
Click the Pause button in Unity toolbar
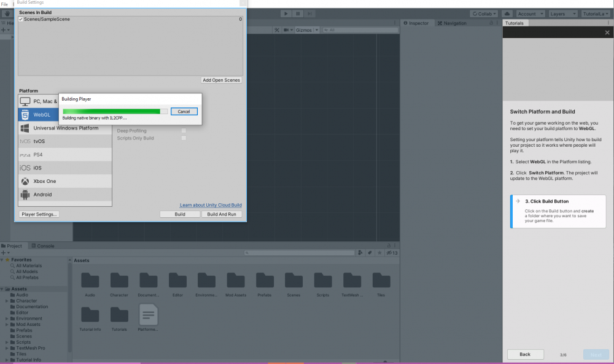pyautogui.click(x=298, y=14)
